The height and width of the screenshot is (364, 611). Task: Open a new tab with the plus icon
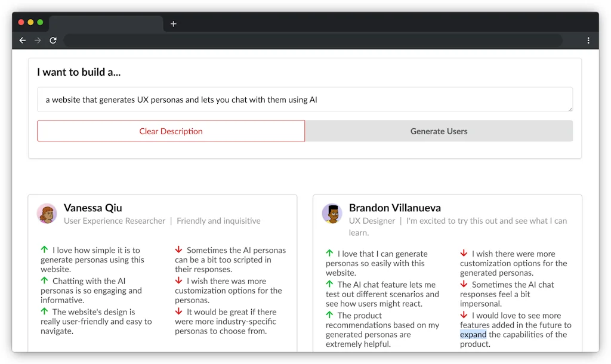pyautogui.click(x=174, y=24)
